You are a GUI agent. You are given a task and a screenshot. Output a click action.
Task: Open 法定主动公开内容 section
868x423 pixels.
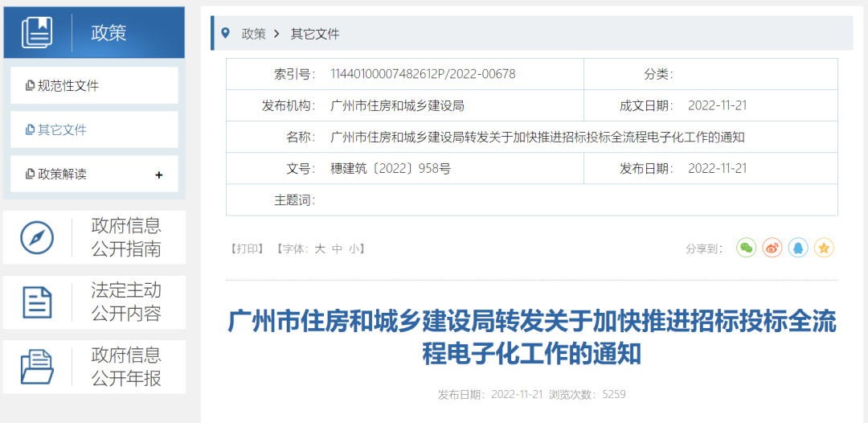click(94, 302)
